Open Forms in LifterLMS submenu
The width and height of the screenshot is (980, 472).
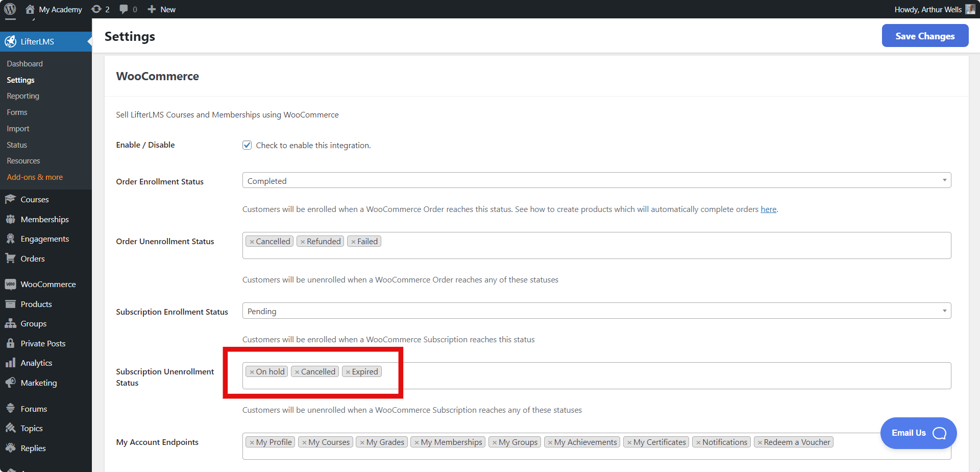17,112
